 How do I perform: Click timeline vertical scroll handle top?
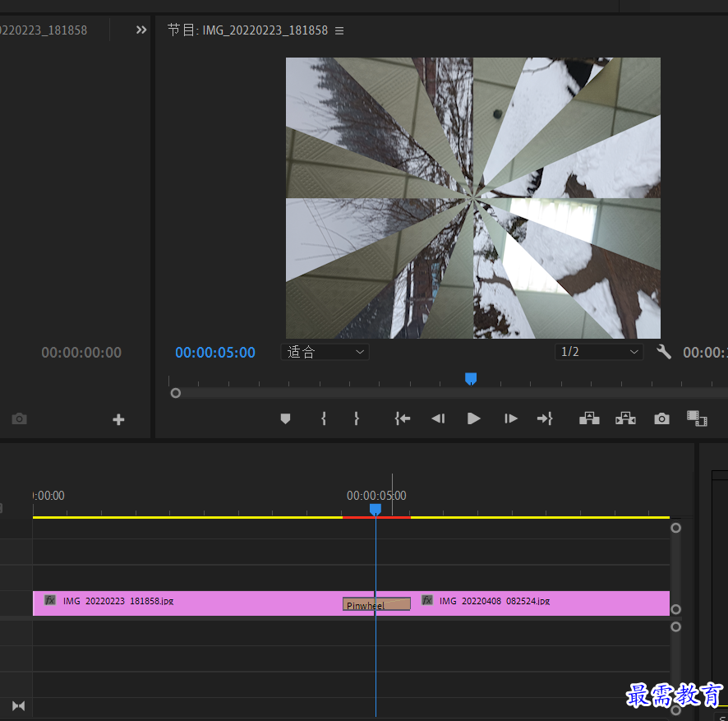[676, 528]
